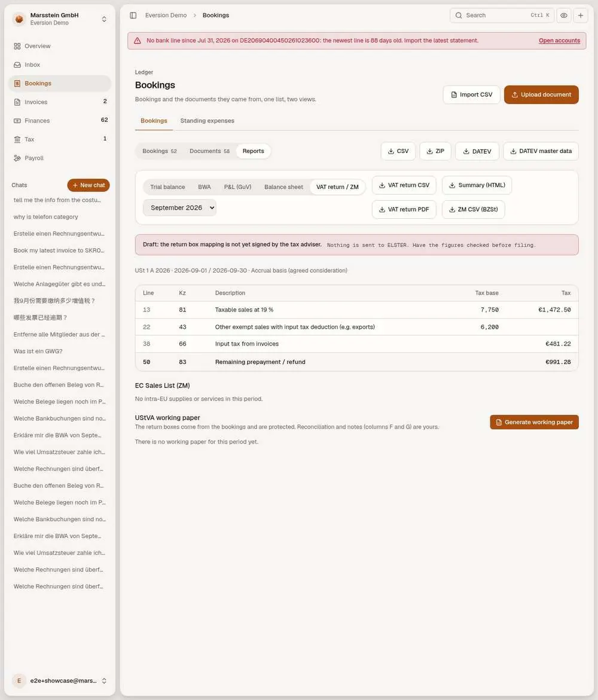
Task: Click Generate working paper
Action: [x=534, y=422]
